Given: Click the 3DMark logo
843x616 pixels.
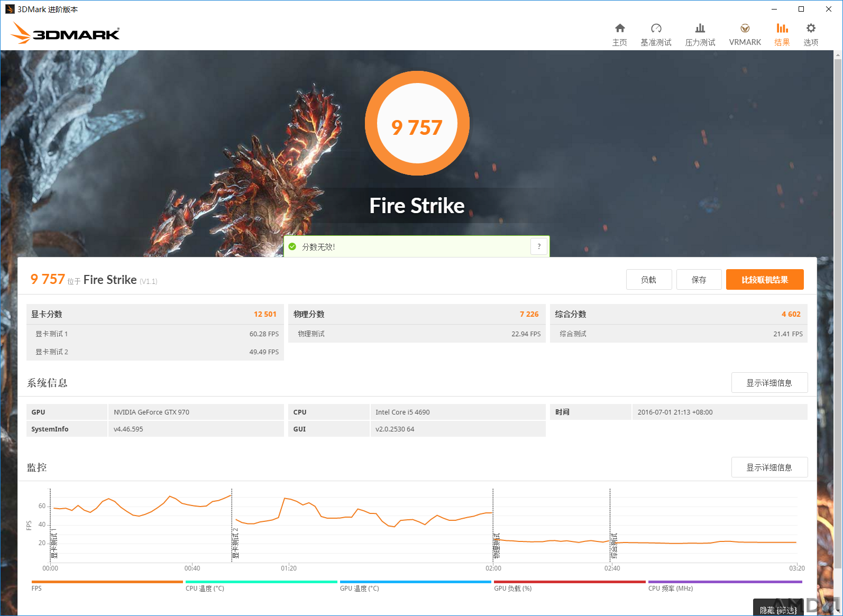Looking at the screenshot, I should point(65,33).
